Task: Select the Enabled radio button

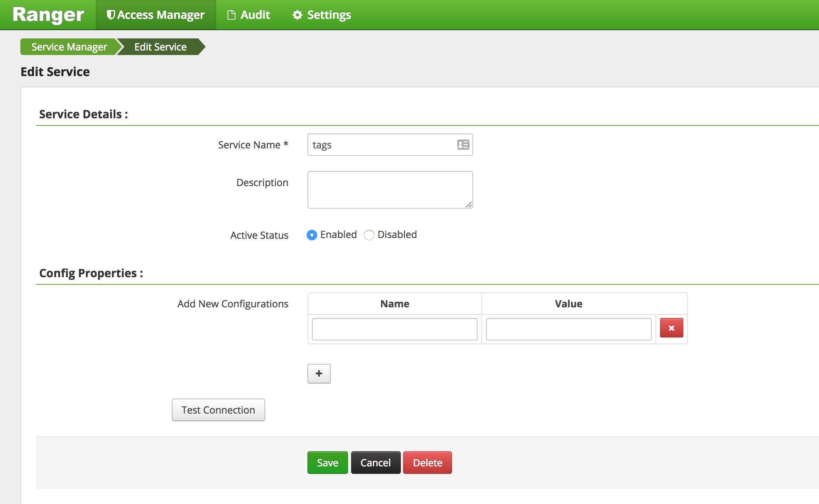Action: click(x=312, y=235)
